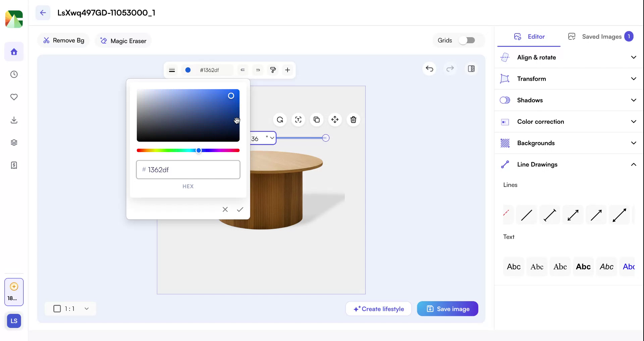Expand the Backgrounds section
This screenshot has height=341, width=644.
point(568,143)
